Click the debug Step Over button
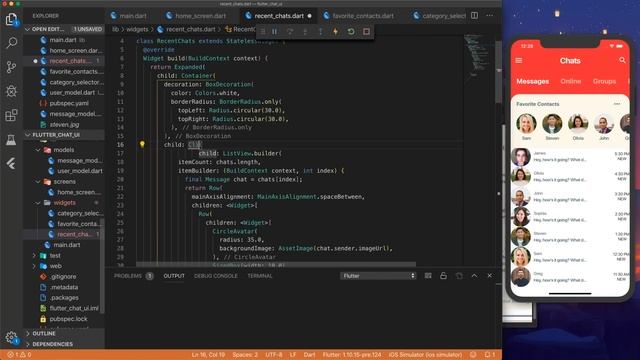 click(290, 31)
